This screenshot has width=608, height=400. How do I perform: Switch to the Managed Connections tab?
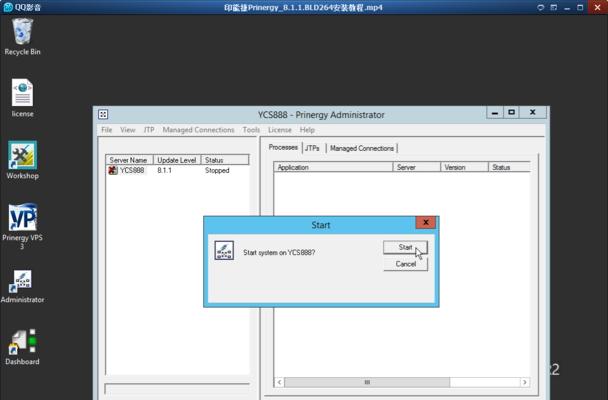[362, 148]
